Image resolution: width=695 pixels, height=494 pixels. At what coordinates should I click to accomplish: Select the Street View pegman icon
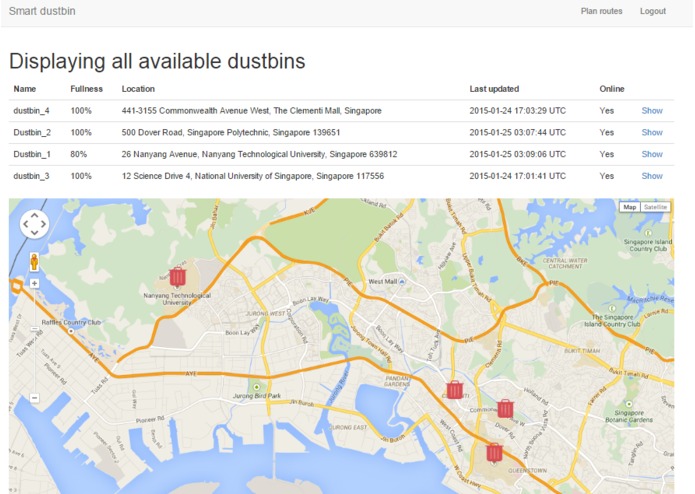[x=34, y=262]
